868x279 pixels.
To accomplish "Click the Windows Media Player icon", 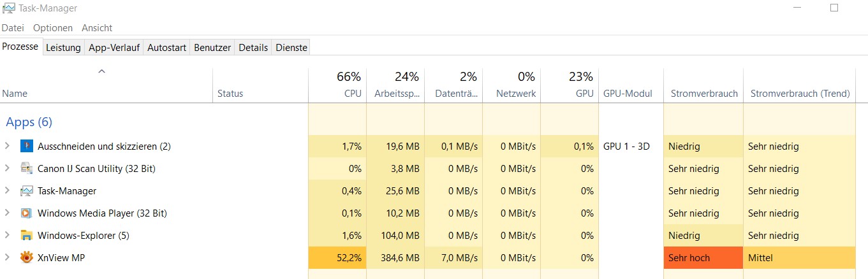I will coord(26,213).
